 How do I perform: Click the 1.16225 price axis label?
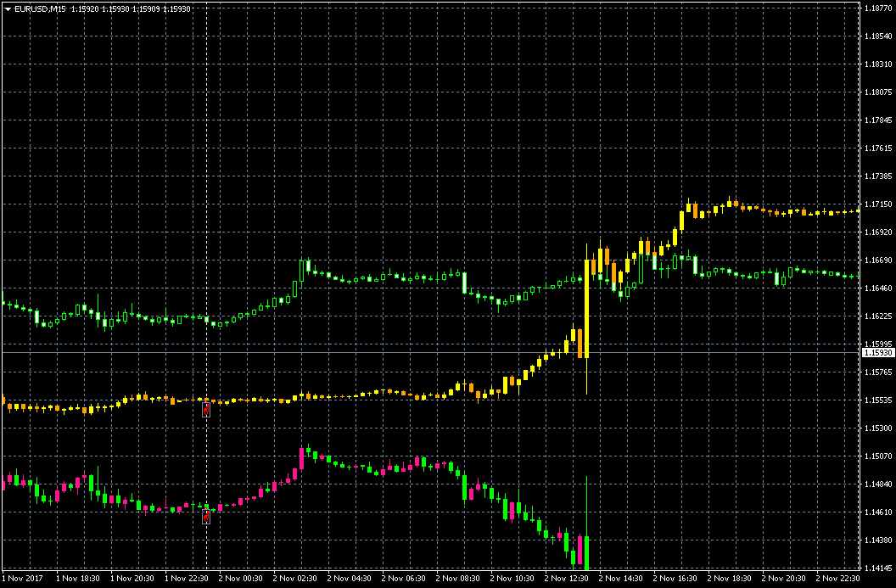[x=878, y=316]
